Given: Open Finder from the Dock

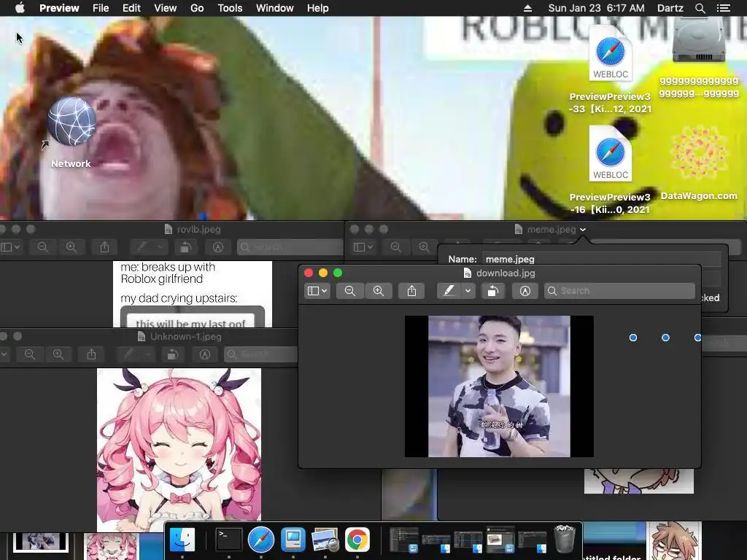Looking at the screenshot, I should (182, 540).
